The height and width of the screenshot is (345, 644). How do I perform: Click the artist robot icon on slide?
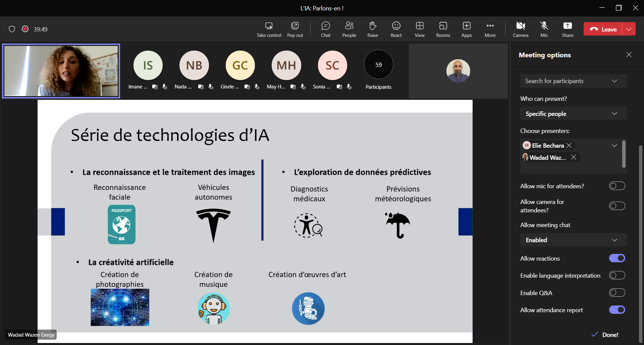pos(308,308)
